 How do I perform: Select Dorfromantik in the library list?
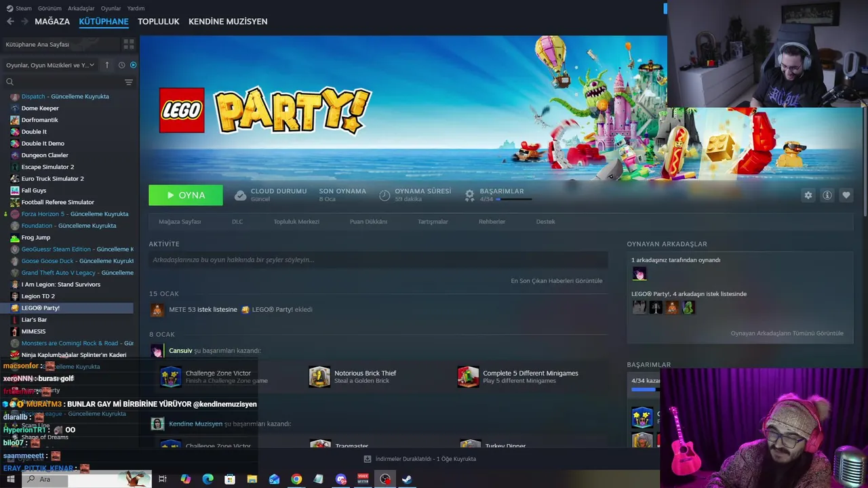point(39,120)
